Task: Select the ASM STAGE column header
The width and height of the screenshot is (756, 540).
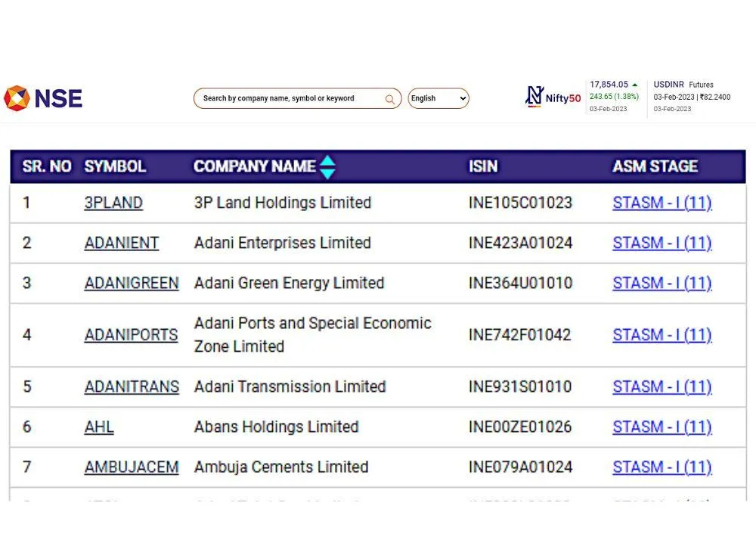Action: tap(655, 166)
